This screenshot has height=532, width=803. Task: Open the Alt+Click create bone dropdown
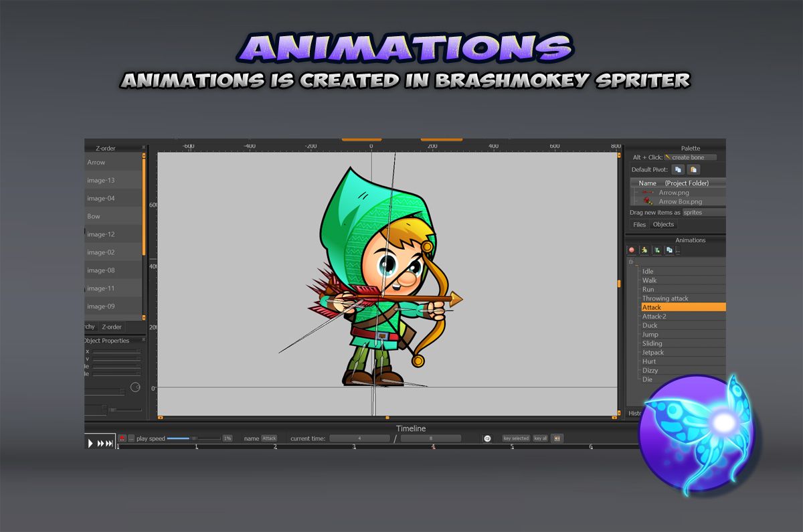tap(690, 157)
